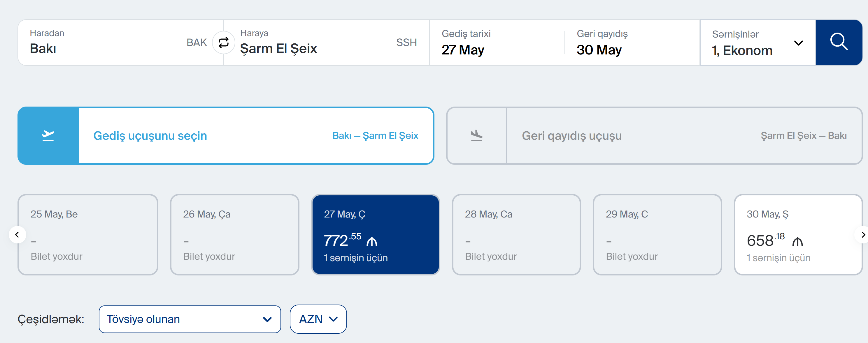Select the 27 May date card
This screenshot has height=343, width=868.
pos(375,235)
